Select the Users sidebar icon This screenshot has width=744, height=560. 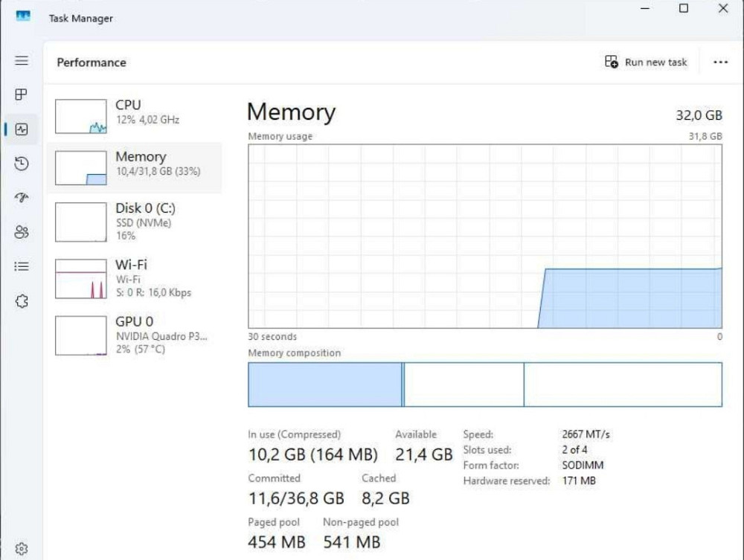click(x=21, y=232)
